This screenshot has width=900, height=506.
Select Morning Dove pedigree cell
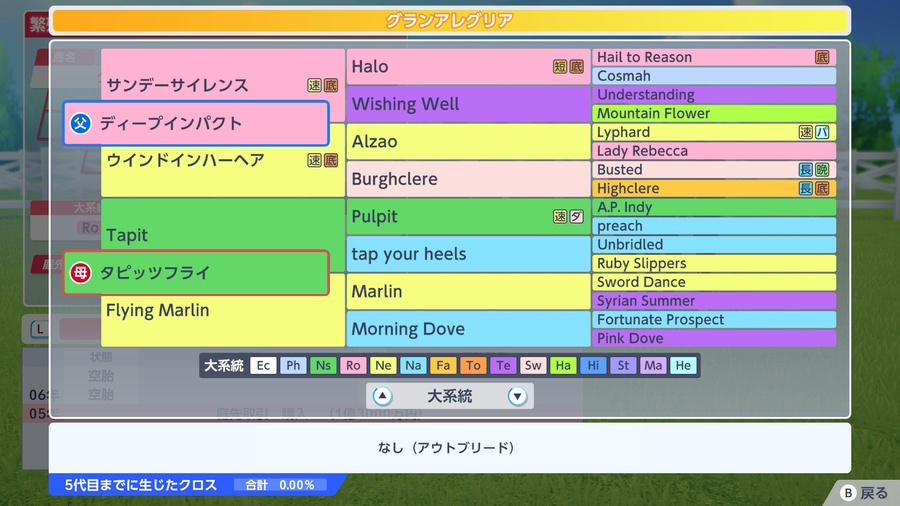pyautogui.click(x=468, y=329)
